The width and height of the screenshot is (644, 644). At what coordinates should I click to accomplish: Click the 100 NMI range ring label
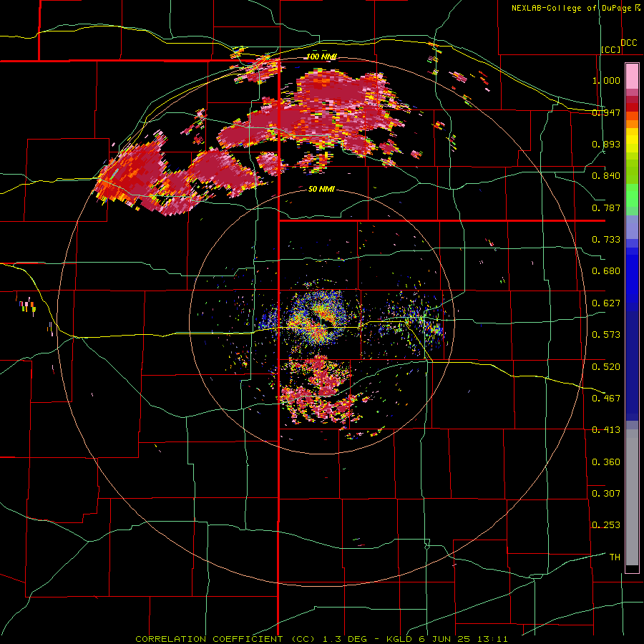tap(321, 57)
